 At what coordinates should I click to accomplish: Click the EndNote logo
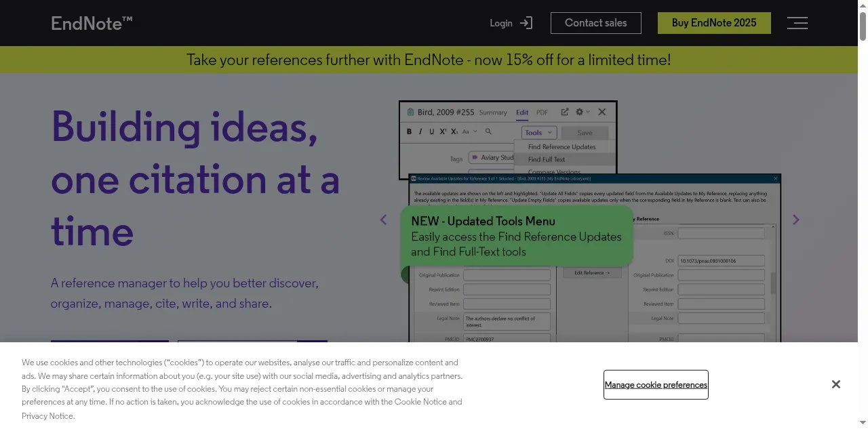coord(92,23)
